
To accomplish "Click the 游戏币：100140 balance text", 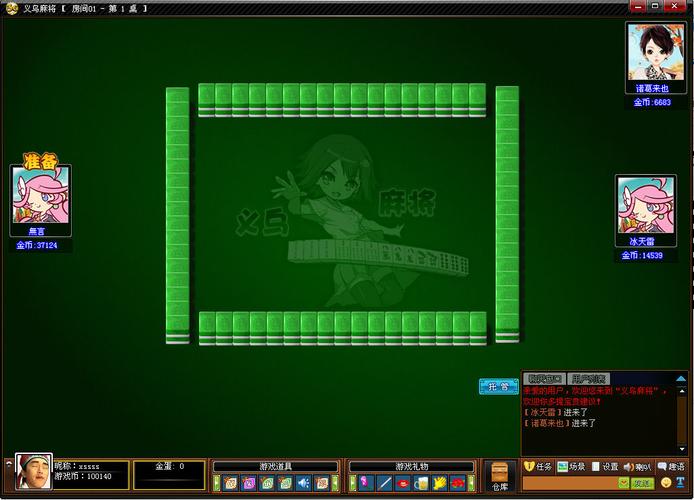I will [x=83, y=477].
